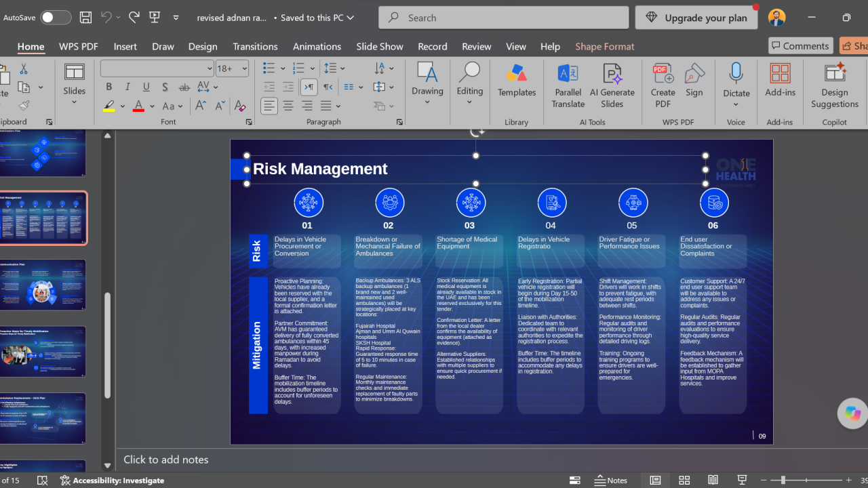Save the presentation with the floppy disk icon
Screen dimensions: 868x488
[x=85, y=18]
